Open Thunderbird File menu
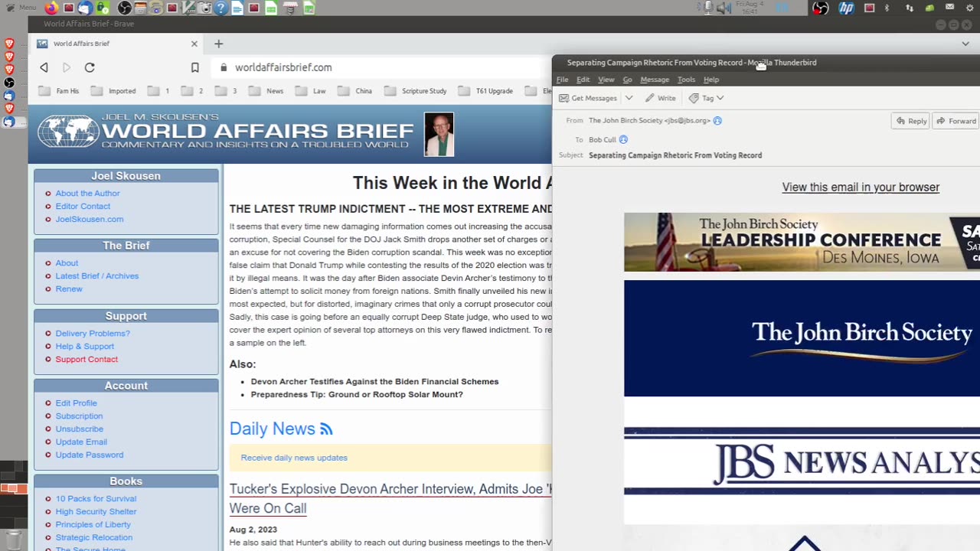Image resolution: width=980 pixels, height=551 pixels. coord(562,80)
